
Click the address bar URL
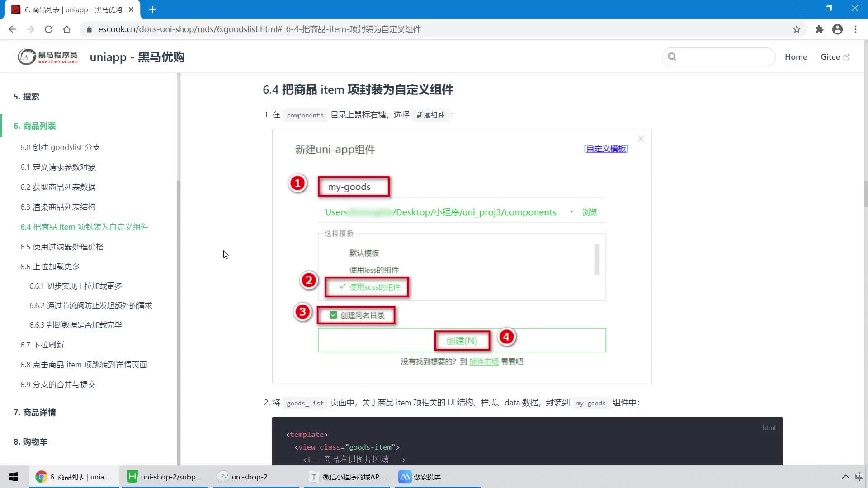tap(259, 29)
